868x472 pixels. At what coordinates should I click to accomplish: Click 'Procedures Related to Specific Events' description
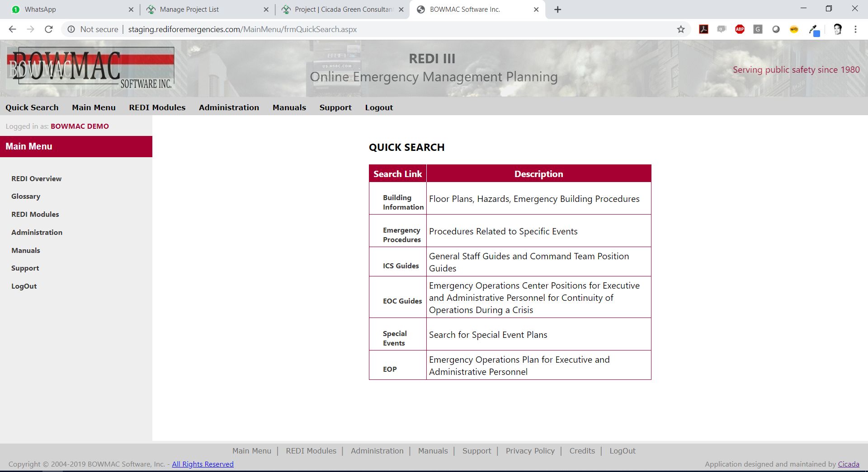[503, 231]
